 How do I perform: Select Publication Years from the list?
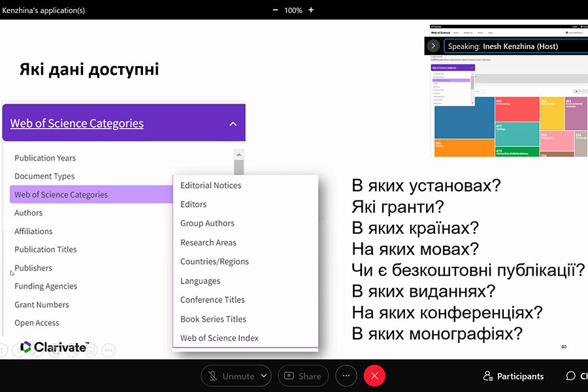[x=45, y=157]
